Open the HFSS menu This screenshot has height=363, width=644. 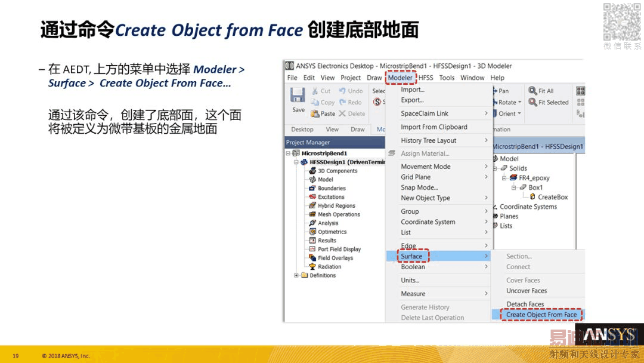click(426, 78)
